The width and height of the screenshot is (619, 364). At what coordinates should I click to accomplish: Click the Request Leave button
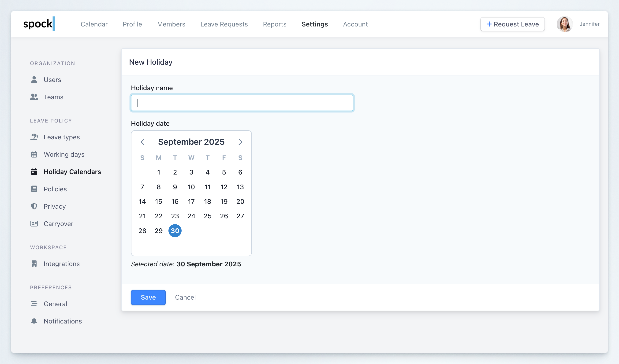[x=512, y=24]
